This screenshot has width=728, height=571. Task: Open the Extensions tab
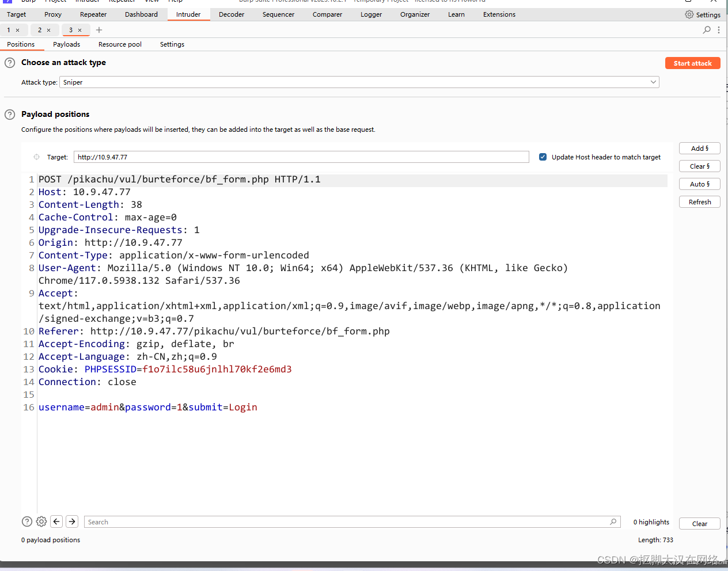tap(499, 14)
